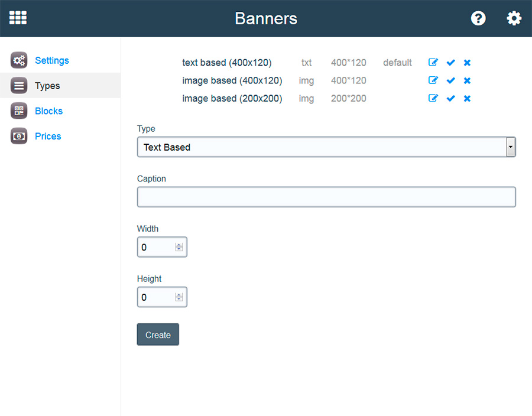Open the help question mark icon

(x=478, y=18)
